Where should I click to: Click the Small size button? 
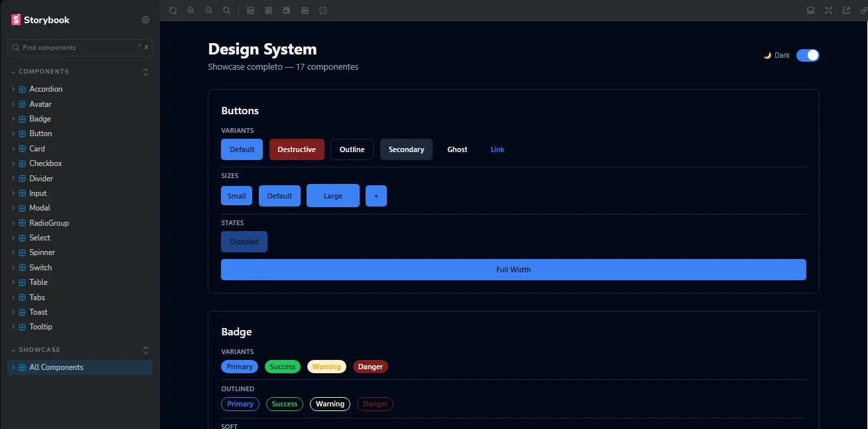coord(236,196)
